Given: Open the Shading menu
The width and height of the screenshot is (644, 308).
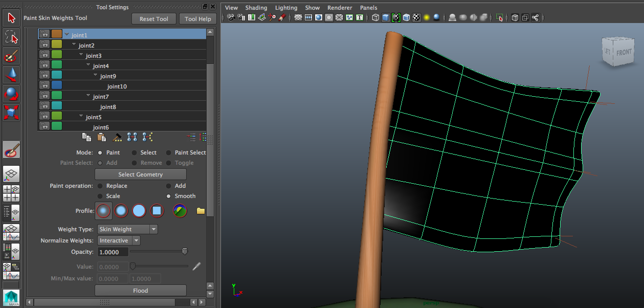Looking at the screenshot, I should 256,7.
